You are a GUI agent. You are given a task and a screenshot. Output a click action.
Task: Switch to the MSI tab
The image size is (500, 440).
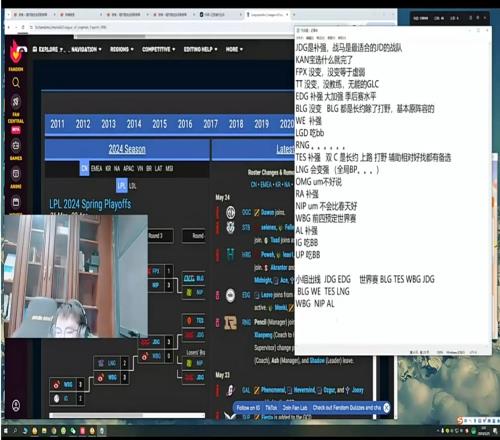169,168
